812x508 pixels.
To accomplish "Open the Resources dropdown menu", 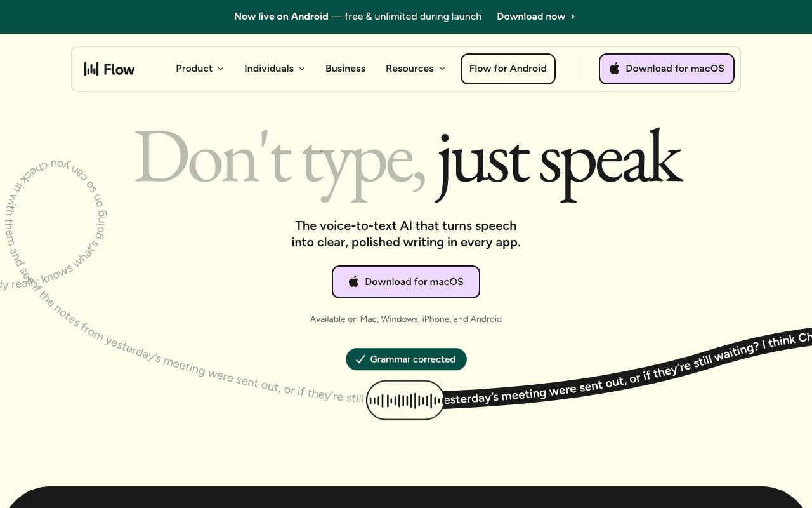I will tap(410, 69).
